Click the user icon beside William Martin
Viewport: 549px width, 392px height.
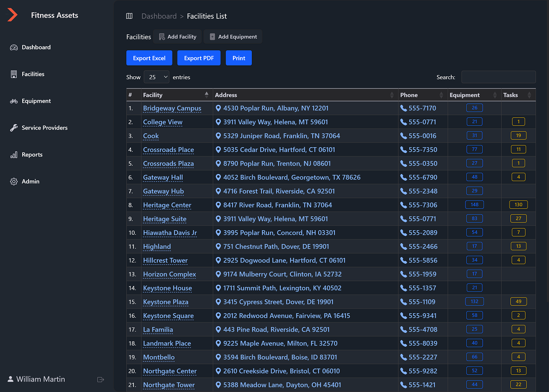pos(10,379)
